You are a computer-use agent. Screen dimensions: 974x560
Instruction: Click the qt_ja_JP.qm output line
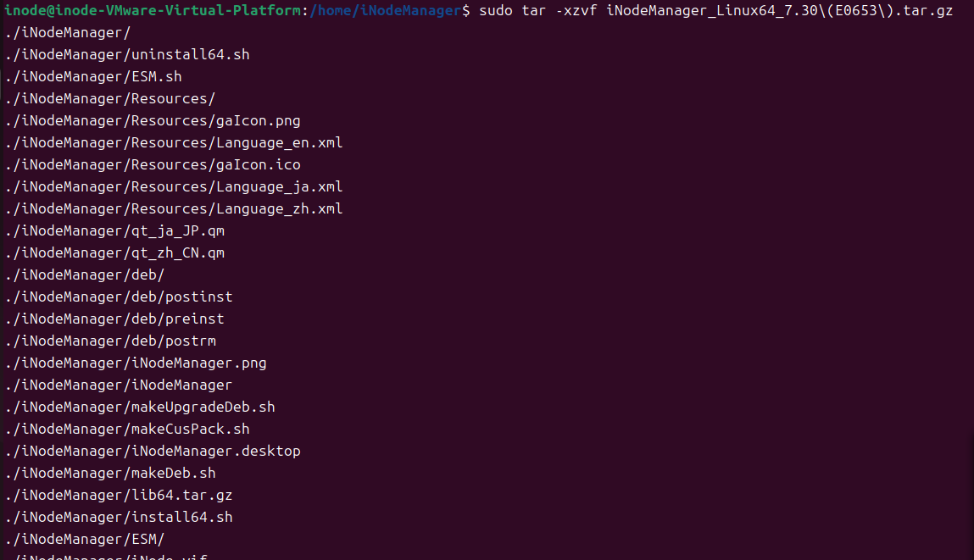pyautogui.click(x=114, y=230)
